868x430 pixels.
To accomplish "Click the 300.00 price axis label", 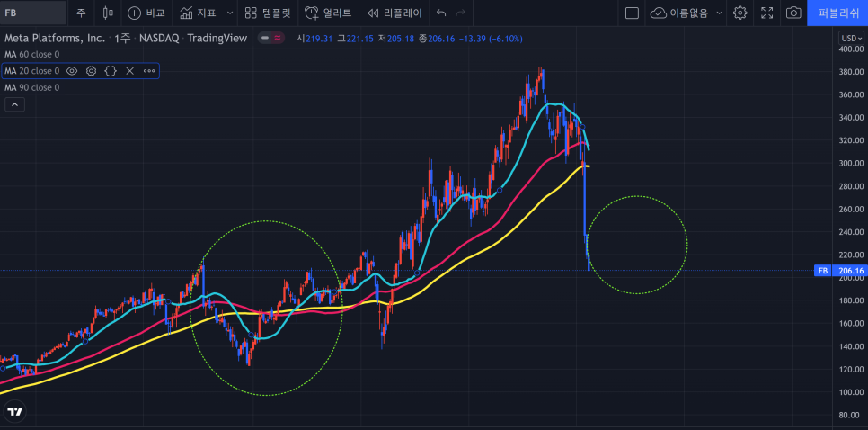I will [x=851, y=164].
